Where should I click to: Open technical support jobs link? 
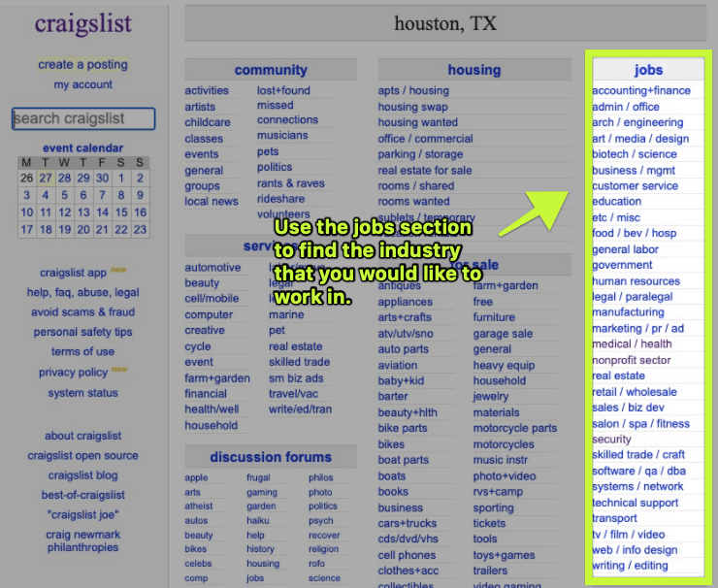click(x=636, y=503)
